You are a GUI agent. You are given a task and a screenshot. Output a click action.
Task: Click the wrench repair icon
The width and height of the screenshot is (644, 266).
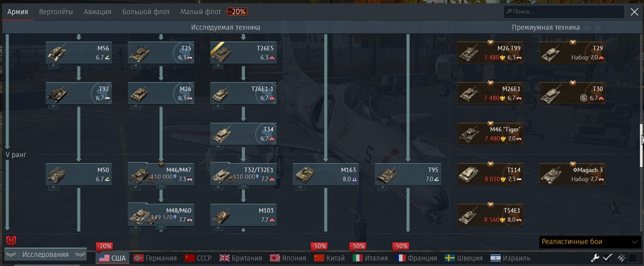click(595, 258)
